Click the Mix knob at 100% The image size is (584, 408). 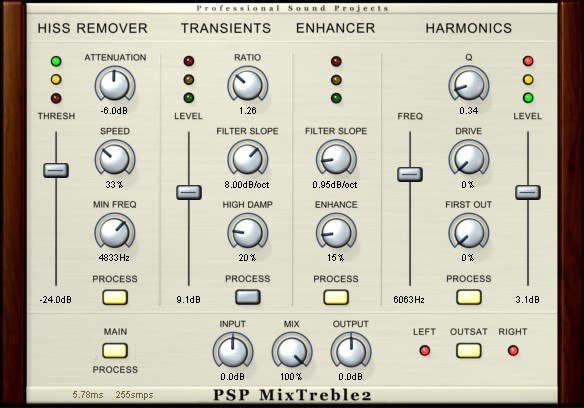point(292,351)
